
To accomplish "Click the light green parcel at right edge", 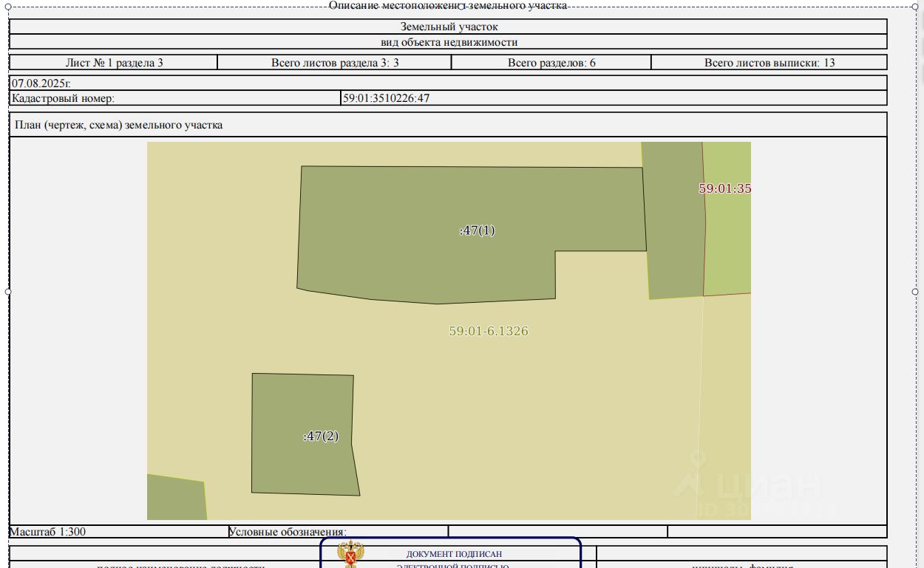I will click(x=728, y=244).
